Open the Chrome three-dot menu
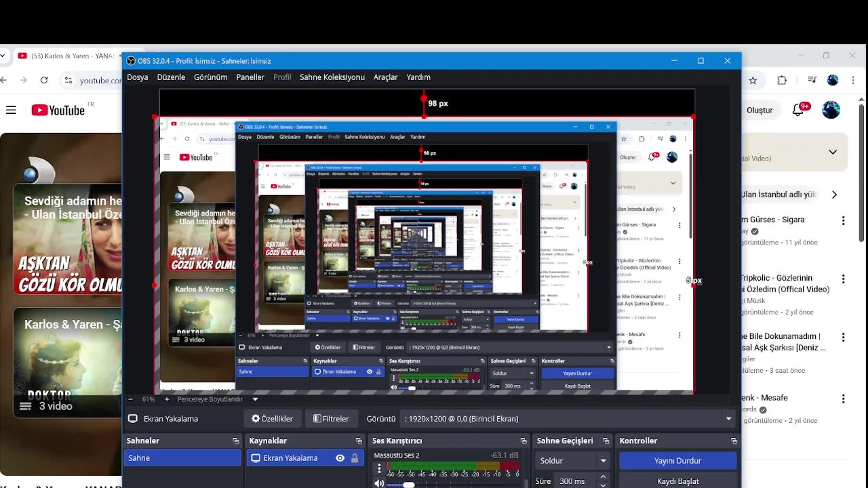Screen dimensions: 868x488 pyautogui.click(x=853, y=80)
